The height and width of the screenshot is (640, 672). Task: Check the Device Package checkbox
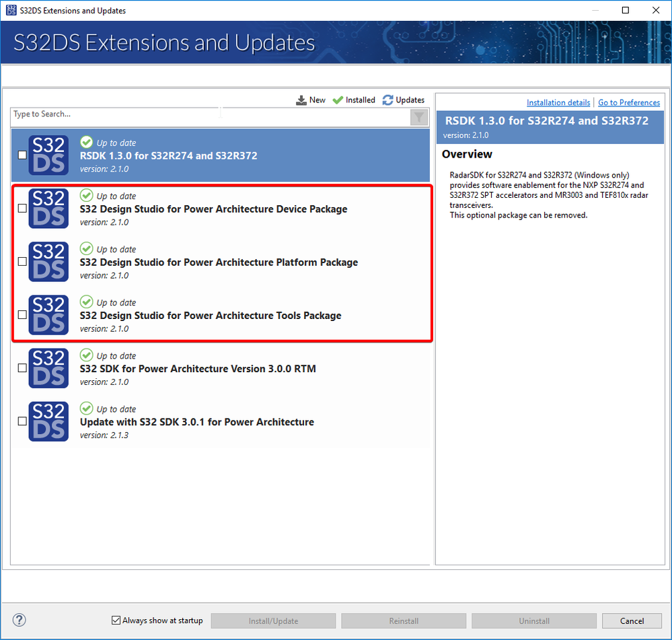coord(22,209)
